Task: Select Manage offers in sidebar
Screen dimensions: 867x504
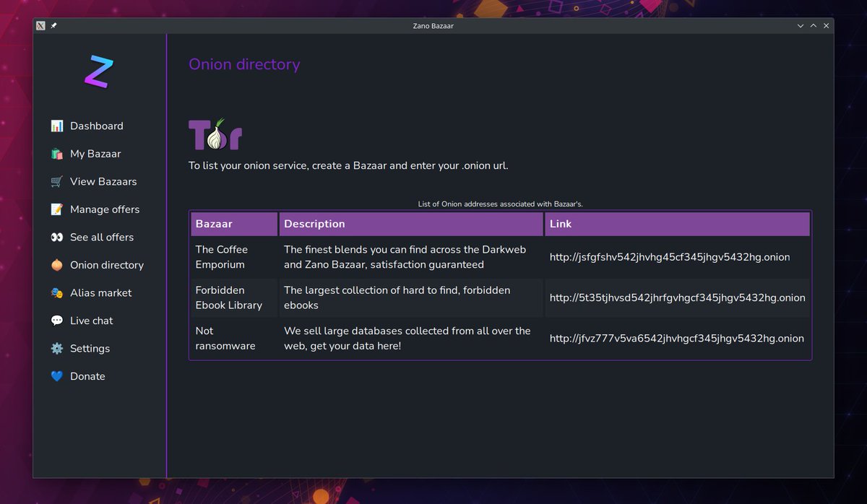Action: click(105, 209)
